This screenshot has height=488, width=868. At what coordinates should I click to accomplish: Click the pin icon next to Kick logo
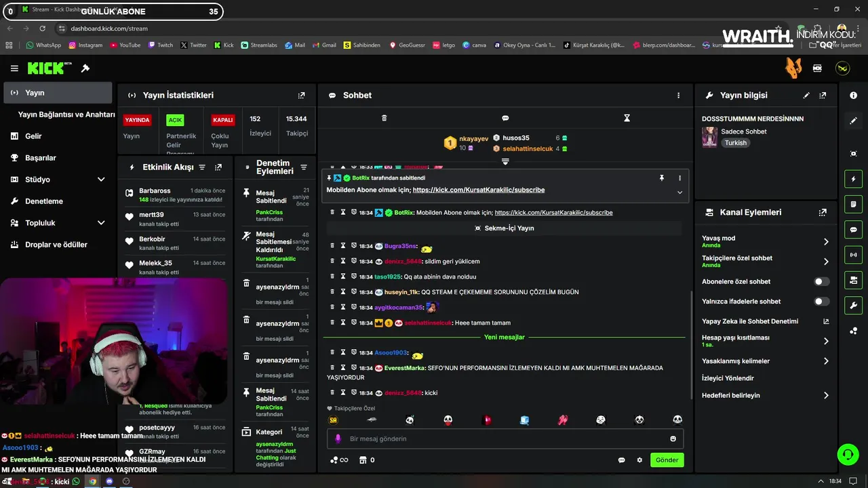pos(85,68)
